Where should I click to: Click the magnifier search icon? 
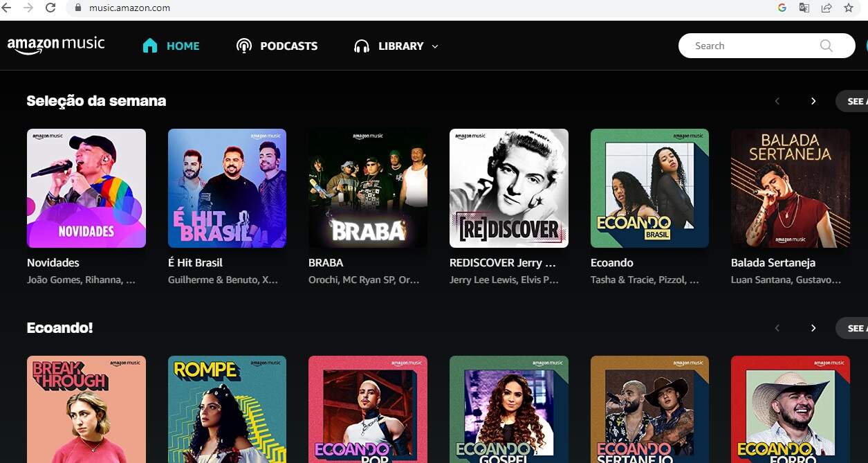tap(826, 46)
